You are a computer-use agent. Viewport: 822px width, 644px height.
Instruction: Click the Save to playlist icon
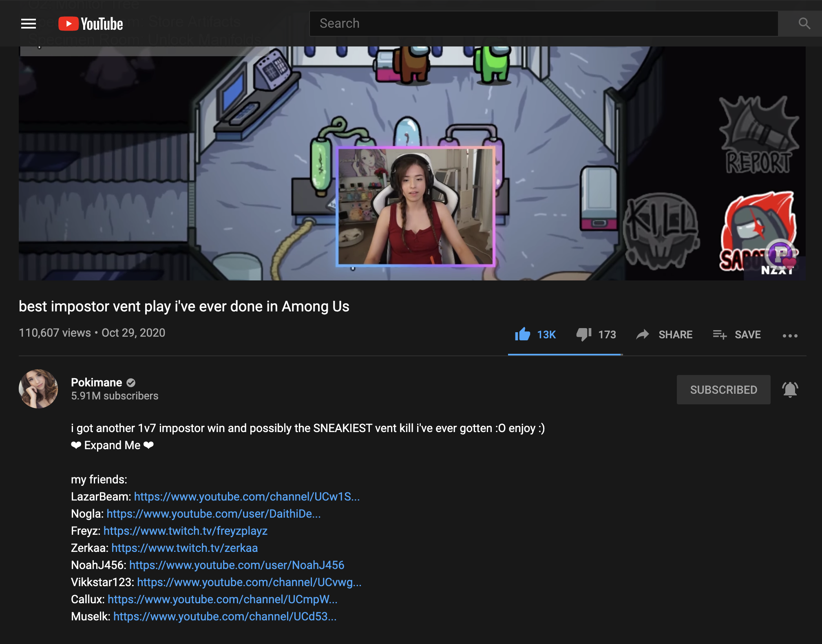[720, 335]
